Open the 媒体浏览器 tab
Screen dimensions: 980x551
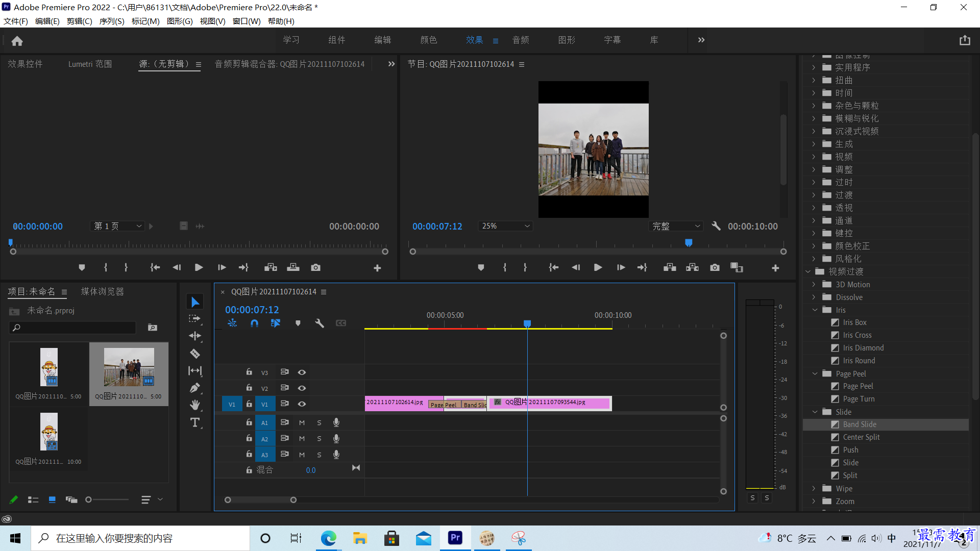pyautogui.click(x=102, y=291)
